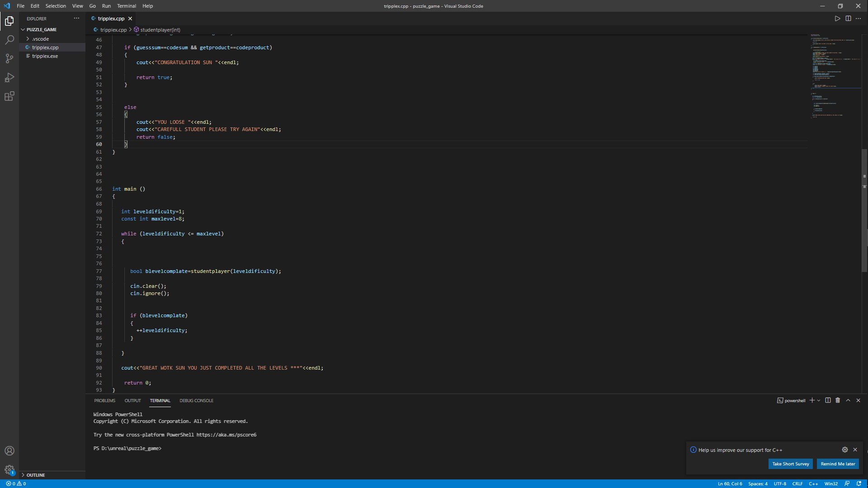The image size is (868, 488).
Task: Kill the terminal with trash icon
Action: (x=838, y=400)
